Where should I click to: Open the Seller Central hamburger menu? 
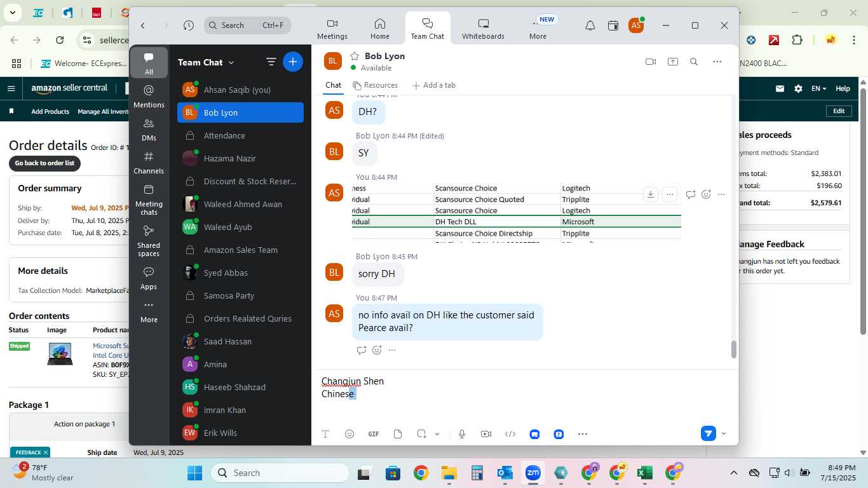tap(11, 89)
